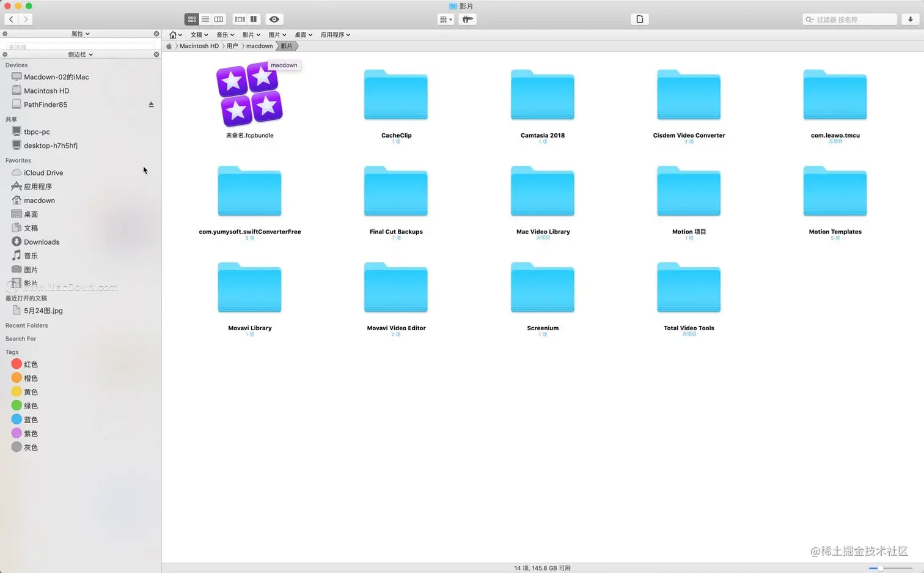The image size is (924, 573).
Task: Click the caliper size tool icon
Action: 468,20
